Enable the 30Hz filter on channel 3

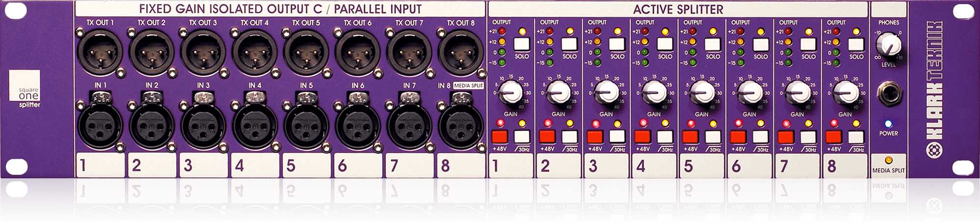click(x=618, y=137)
